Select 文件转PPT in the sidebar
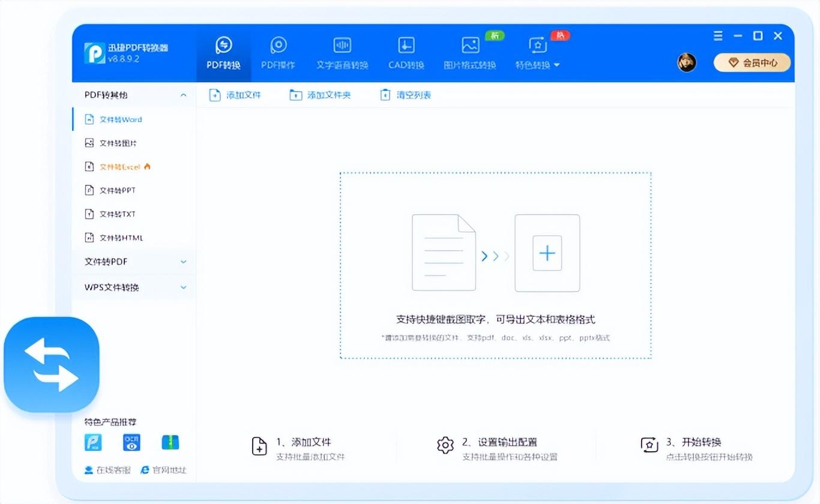This screenshot has width=820, height=504. click(x=117, y=190)
